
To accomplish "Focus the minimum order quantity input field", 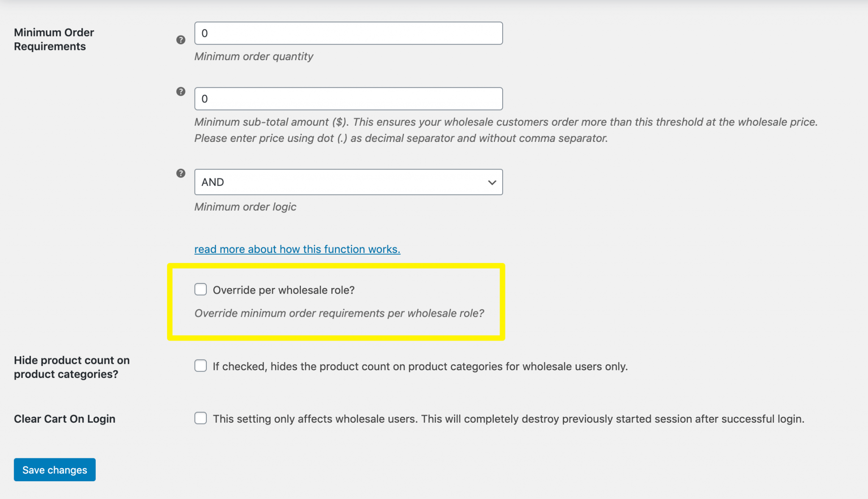I will (348, 33).
